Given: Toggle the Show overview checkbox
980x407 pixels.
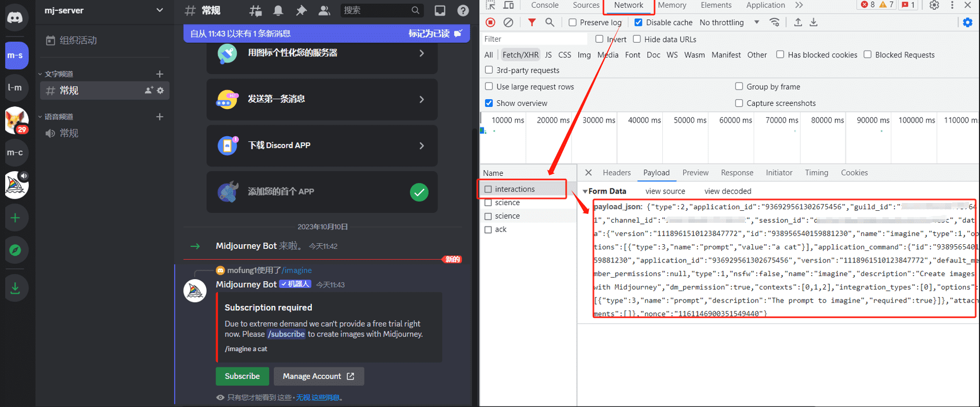Looking at the screenshot, I should (489, 103).
